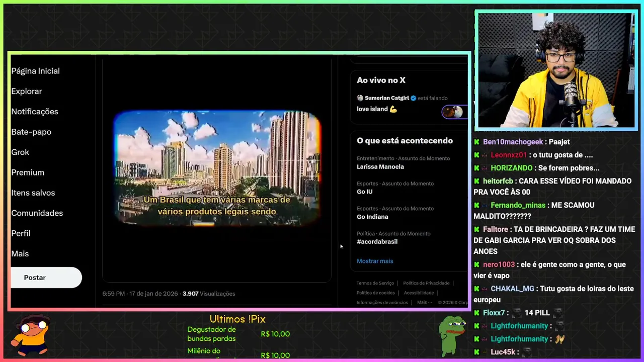Open the Mais menu in the sidebar
Screen dimensions: 644x362
click(x=20, y=254)
